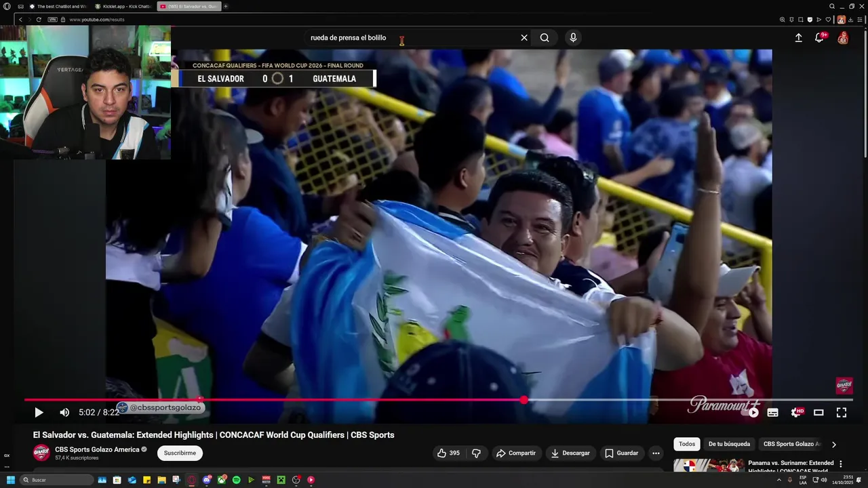Open CBS Sports Golazo America channel link

pyautogui.click(x=97, y=449)
